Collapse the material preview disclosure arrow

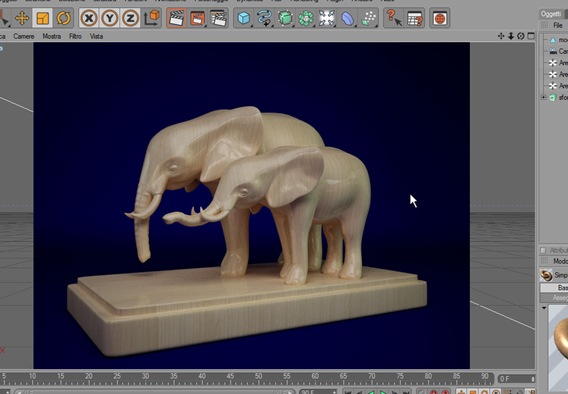(x=544, y=308)
